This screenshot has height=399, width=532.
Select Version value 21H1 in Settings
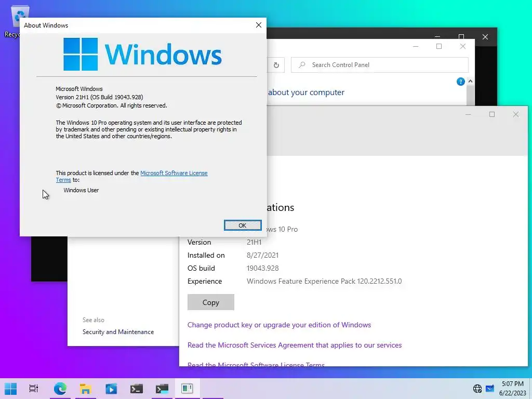tap(254, 242)
